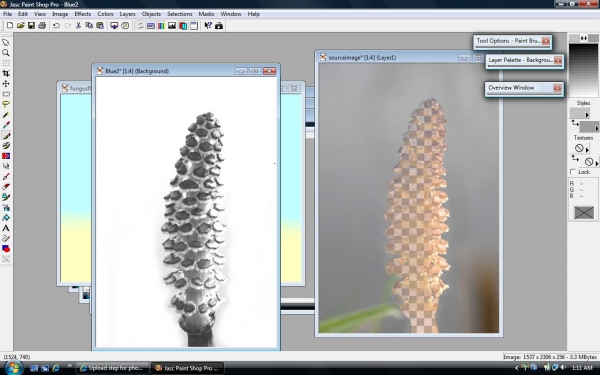This screenshot has height=375, width=600.
Task: Click the Tool Options palette title
Action: click(508, 41)
